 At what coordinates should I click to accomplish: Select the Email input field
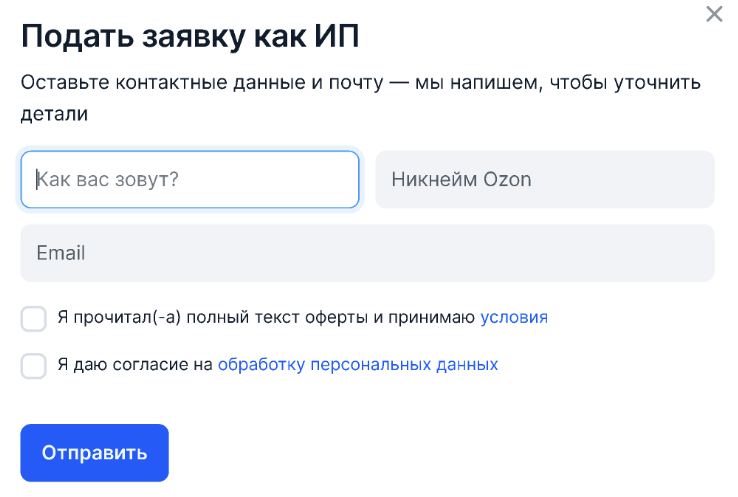pos(367,253)
